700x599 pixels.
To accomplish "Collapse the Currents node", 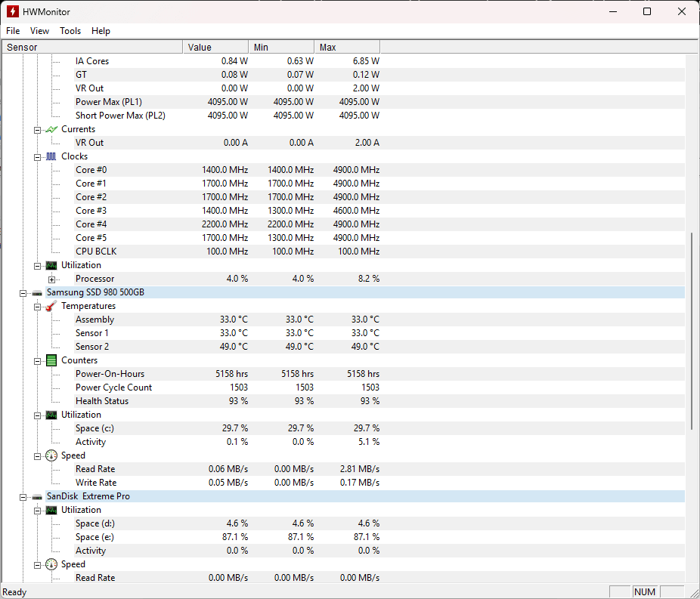I will (x=38, y=130).
